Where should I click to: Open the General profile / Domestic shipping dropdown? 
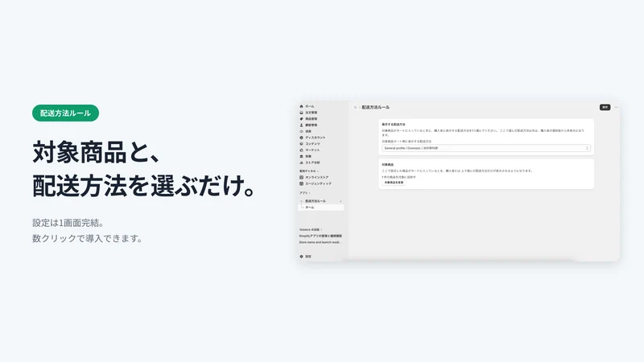pos(486,148)
